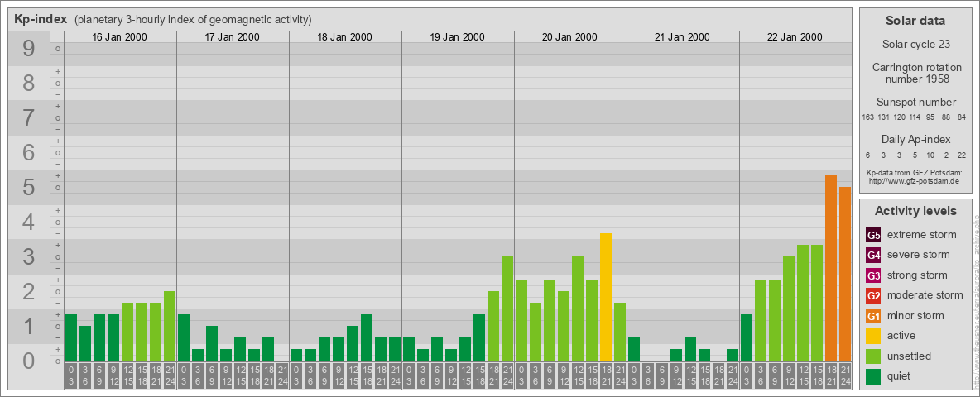Select the yellow active legend swatch

pos(874,336)
